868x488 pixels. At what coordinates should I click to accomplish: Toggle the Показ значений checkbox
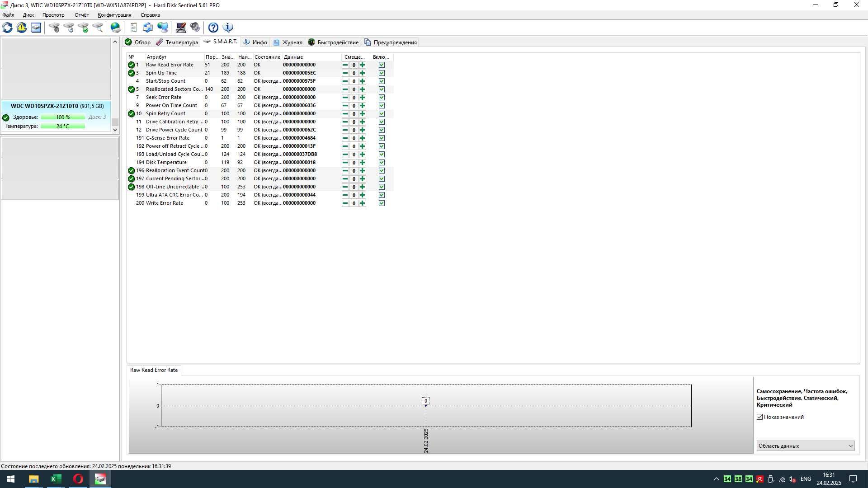tap(760, 417)
